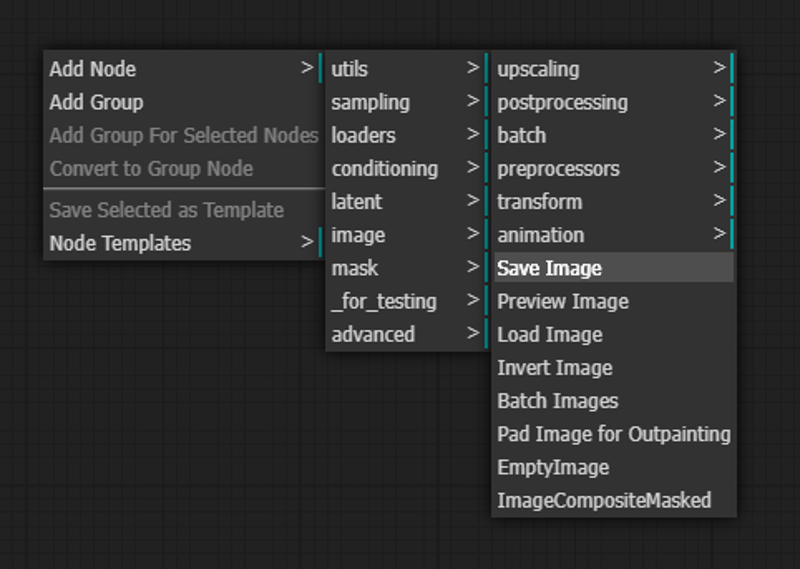The width and height of the screenshot is (800, 569).
Task: Open the animation submenu arrow
Action: click(x=719, y=234)
